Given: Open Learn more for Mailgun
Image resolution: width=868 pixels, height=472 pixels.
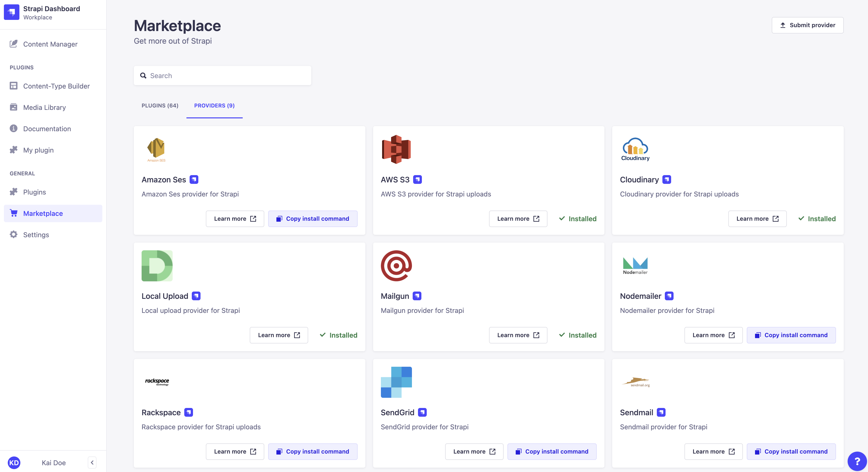Looking at the screenshot, I should (518, 335).
